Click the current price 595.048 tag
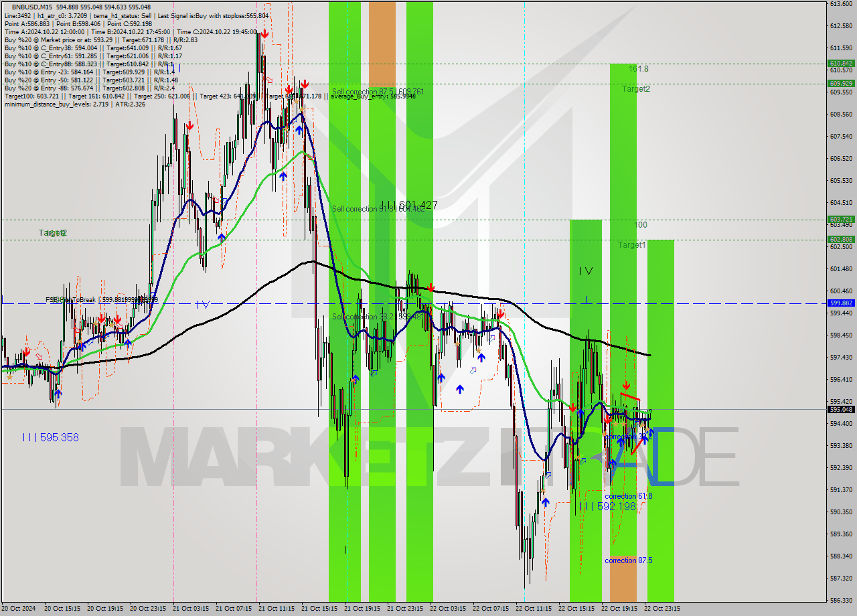The width and height of the screenshot is (857, 616). coord(841,409)
